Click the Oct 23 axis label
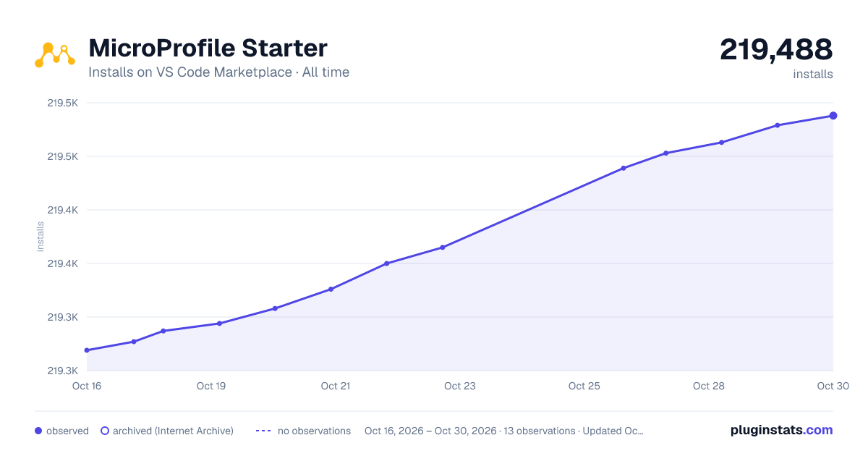The width and height of the screenshot is (868, 456). (x=460, y=386)
